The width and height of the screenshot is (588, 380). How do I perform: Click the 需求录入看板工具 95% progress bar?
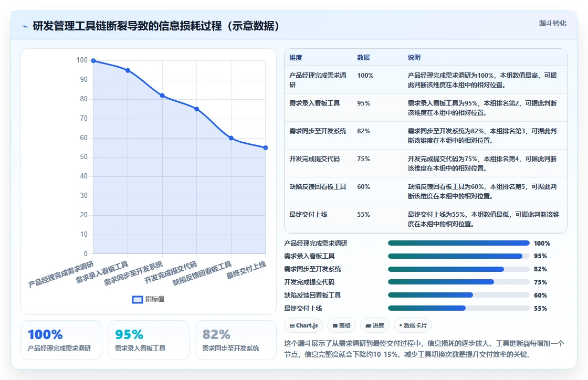(459, 256)
